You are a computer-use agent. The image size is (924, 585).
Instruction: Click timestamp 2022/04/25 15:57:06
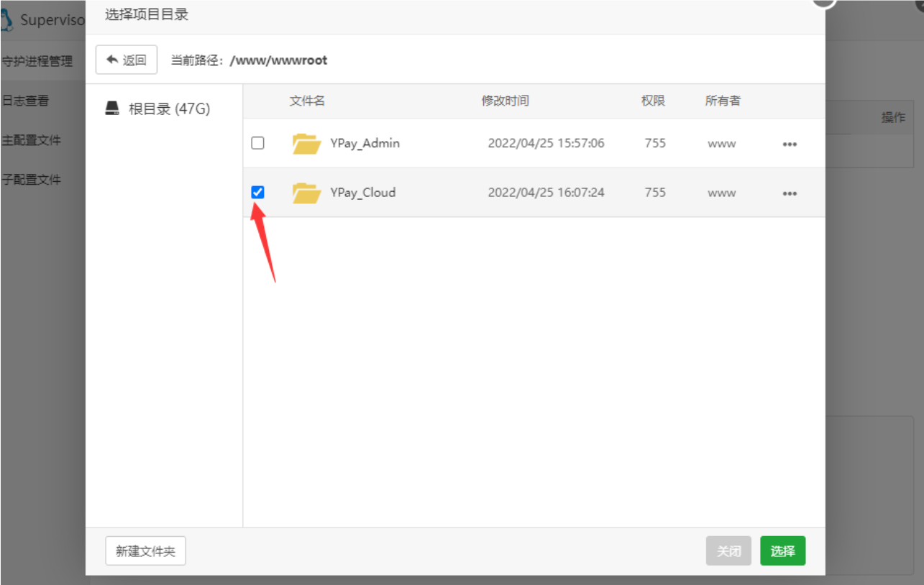pyautogui.click(x=546, y=143)
